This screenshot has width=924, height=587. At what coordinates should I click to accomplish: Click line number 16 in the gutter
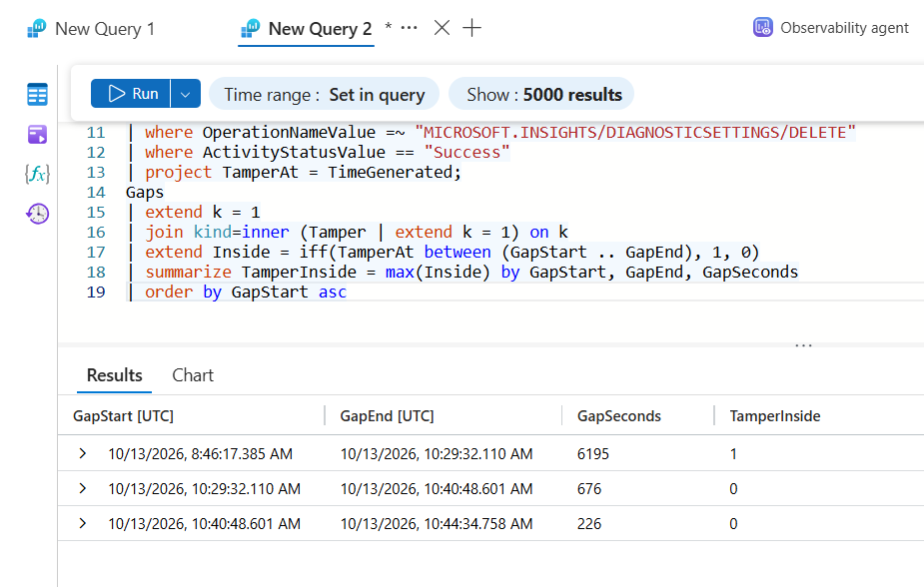[96, 232]
